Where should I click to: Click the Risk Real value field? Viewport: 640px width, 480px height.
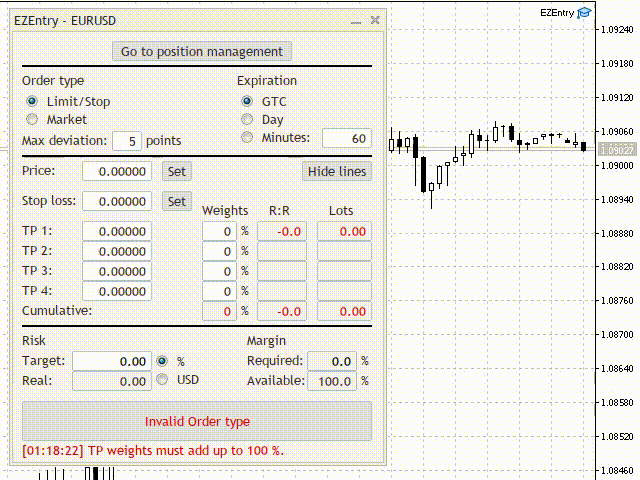point(112,381)
